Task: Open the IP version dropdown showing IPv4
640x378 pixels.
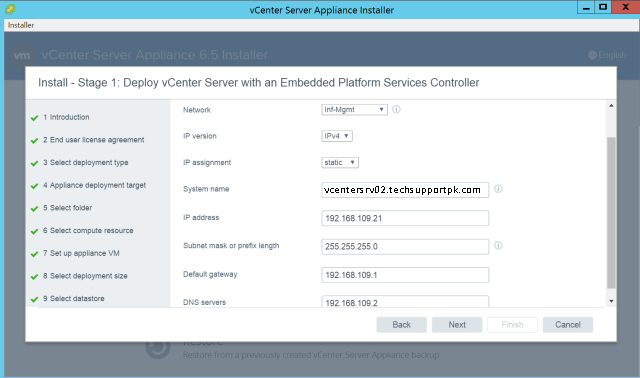Action: click(337, 136)
